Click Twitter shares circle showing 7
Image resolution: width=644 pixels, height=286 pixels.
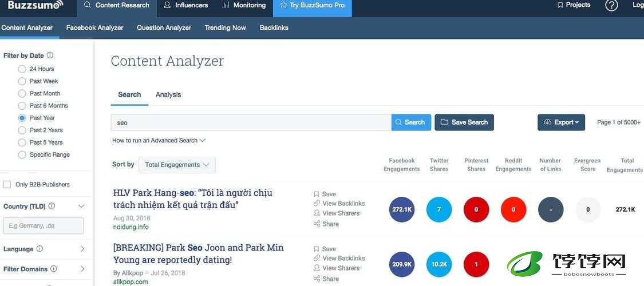click(439, 210)
